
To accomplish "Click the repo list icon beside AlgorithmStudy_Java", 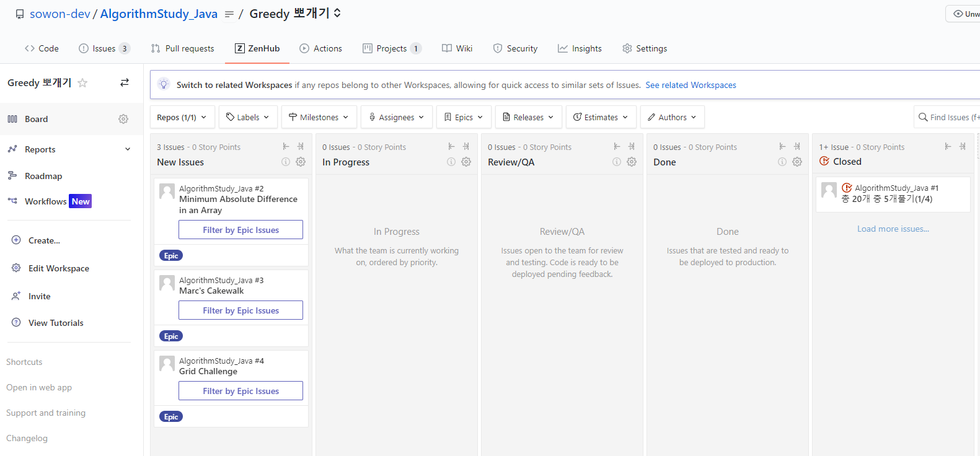I will pyautogui.click(x=229, y=14).
